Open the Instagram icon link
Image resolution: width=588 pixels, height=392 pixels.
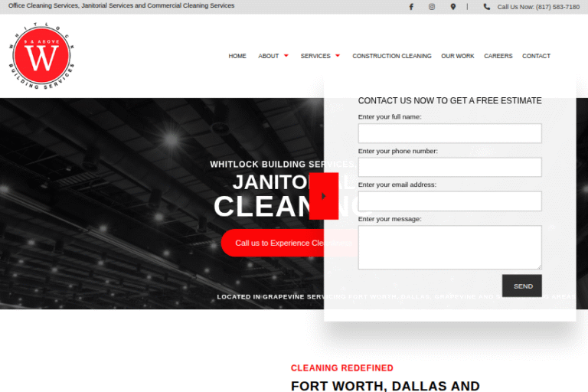(432, 7)
